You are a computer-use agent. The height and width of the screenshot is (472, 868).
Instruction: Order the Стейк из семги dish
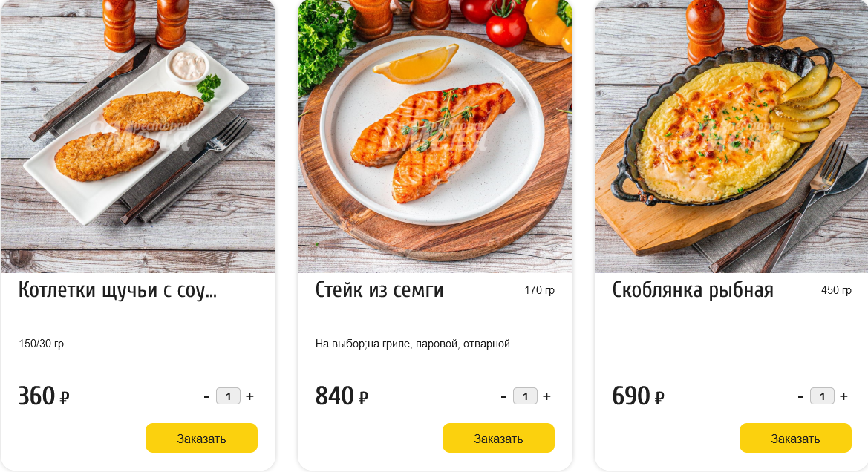498,439
